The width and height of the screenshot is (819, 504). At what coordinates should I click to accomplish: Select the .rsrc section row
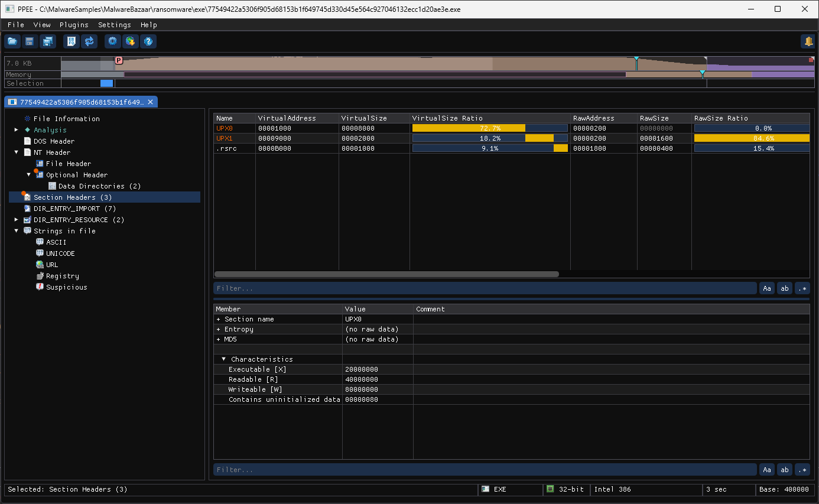pyautogui.click(x=512, y=148)
